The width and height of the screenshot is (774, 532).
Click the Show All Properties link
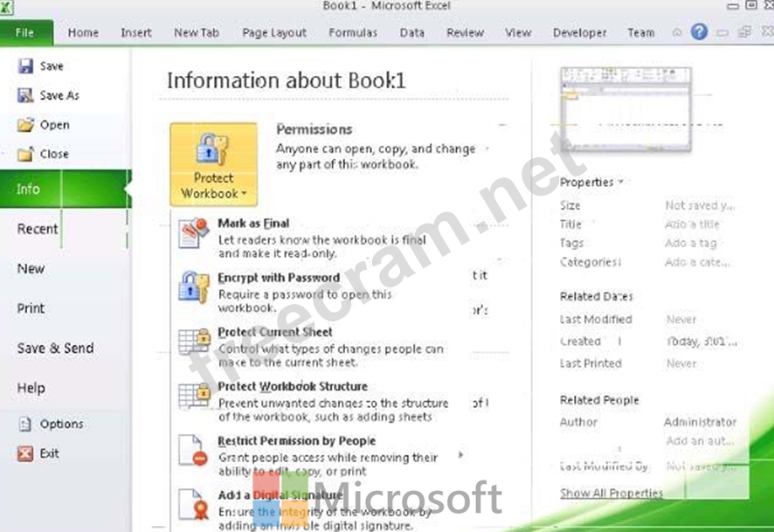point(612,493)
